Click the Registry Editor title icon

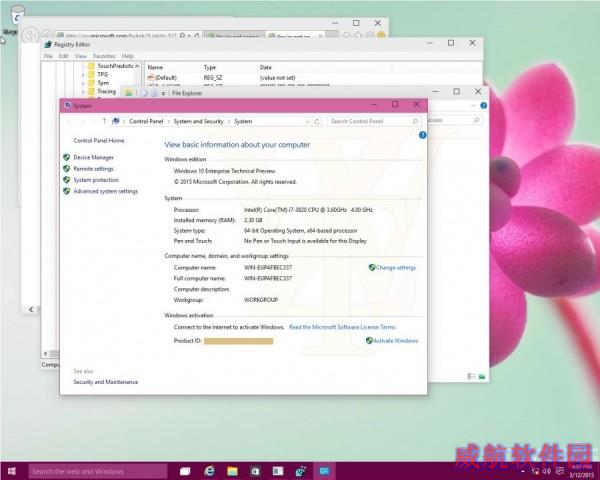point(48,44)
